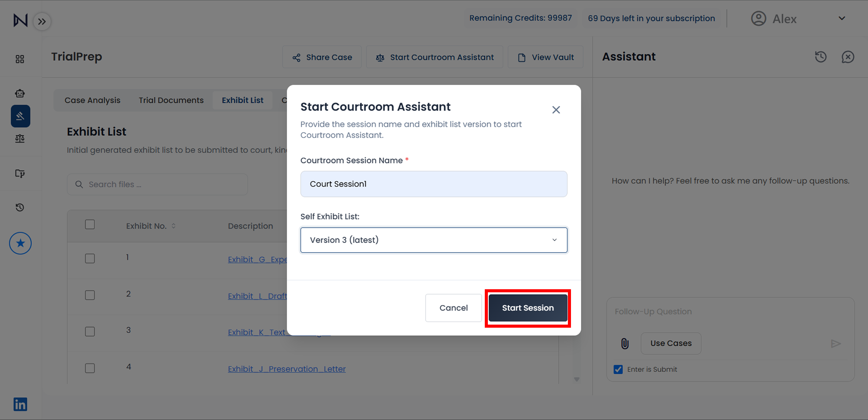868x420 pixels.
Task: Uncheck the Enter is Submit checkbox
Action: [618, 369]
